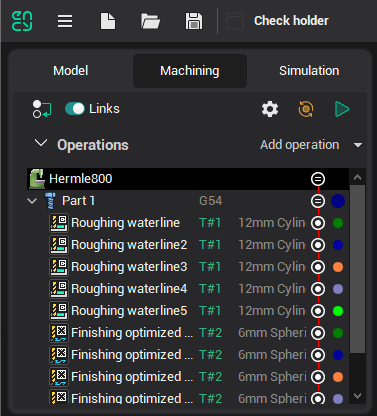The width and height of the screenshot is (377, 416).
Task: Toggle the link node of Roughing waterline3
Action: pos(318,267)
